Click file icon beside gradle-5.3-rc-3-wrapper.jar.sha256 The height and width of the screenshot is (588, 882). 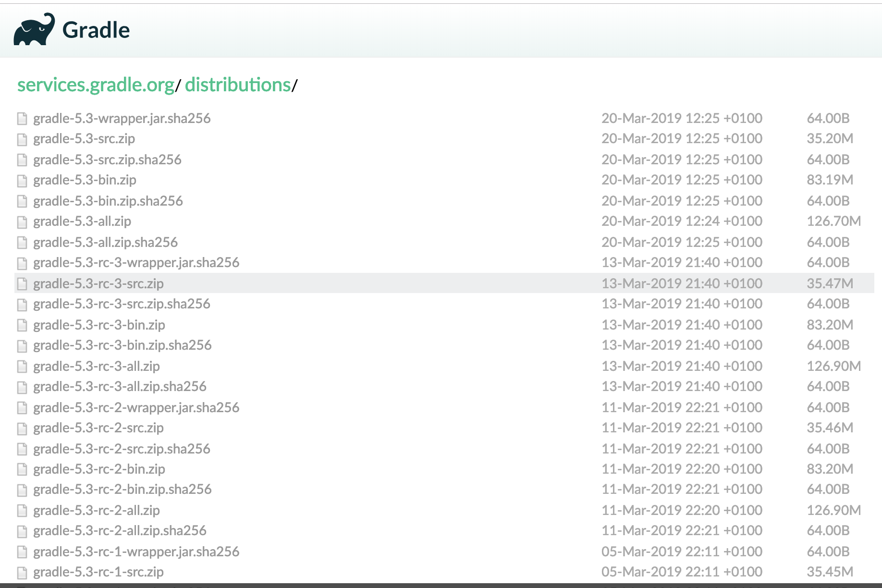pos(22,263)
